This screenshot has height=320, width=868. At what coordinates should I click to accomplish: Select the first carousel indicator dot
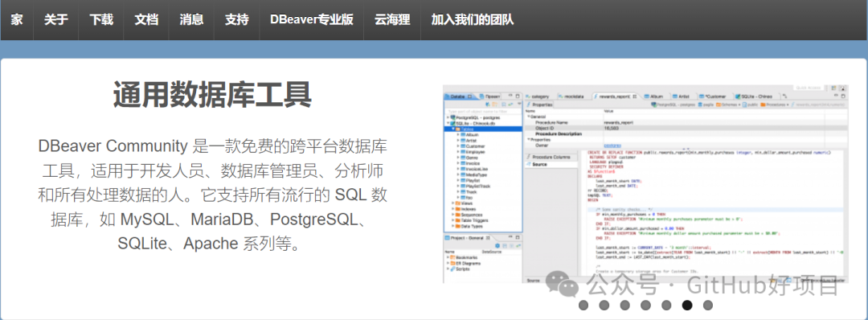583,305
